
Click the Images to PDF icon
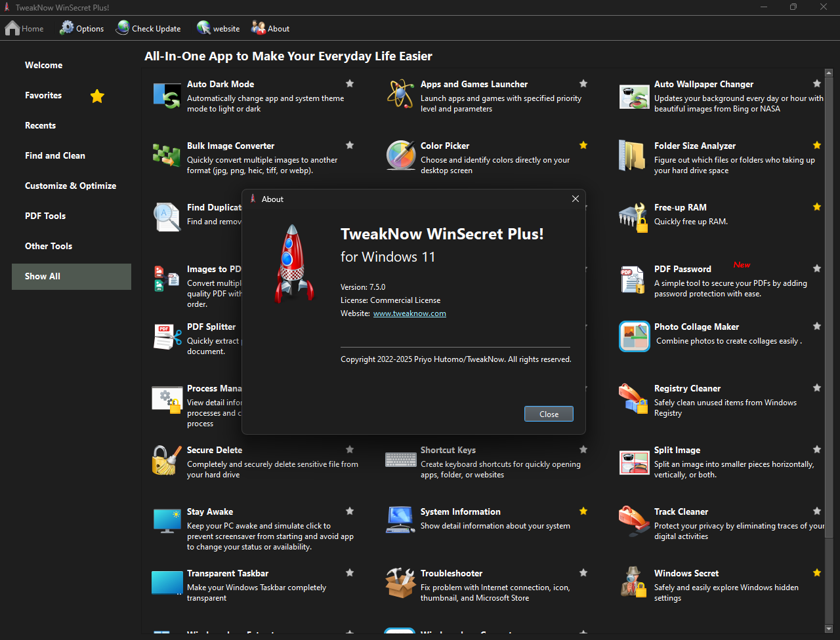(167, 279)
